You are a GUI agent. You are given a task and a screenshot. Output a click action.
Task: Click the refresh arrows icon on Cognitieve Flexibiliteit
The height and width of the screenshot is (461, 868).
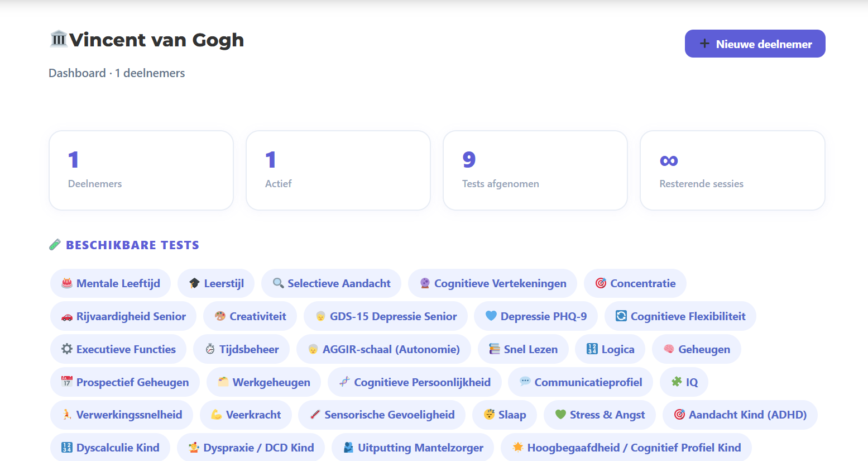[621, 316]
